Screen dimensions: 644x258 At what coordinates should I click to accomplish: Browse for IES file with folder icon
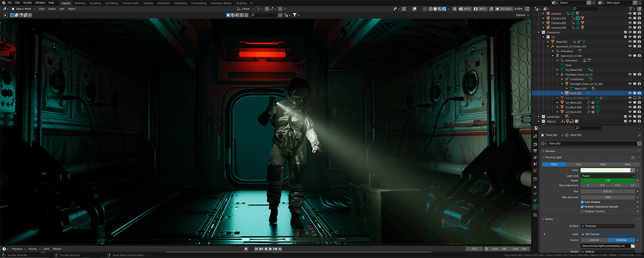tap(633, 246)
